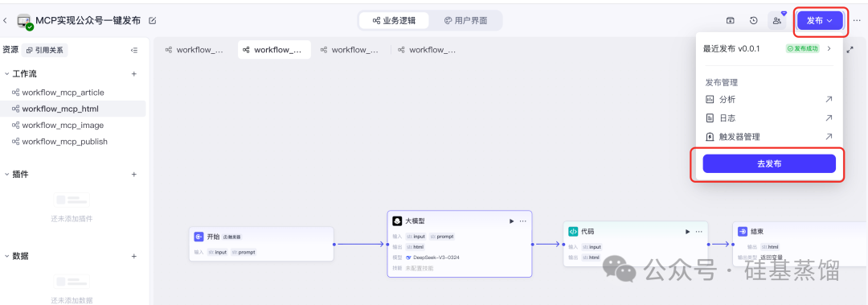Click the 触发器 tag on start node
This screenshot has height=305, width=868.
click(232, 237)
